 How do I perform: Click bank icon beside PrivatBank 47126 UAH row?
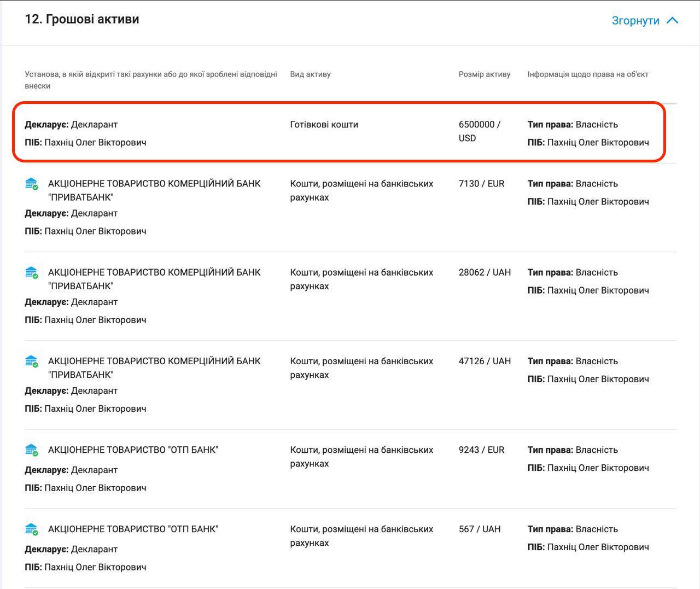(32, 361)
